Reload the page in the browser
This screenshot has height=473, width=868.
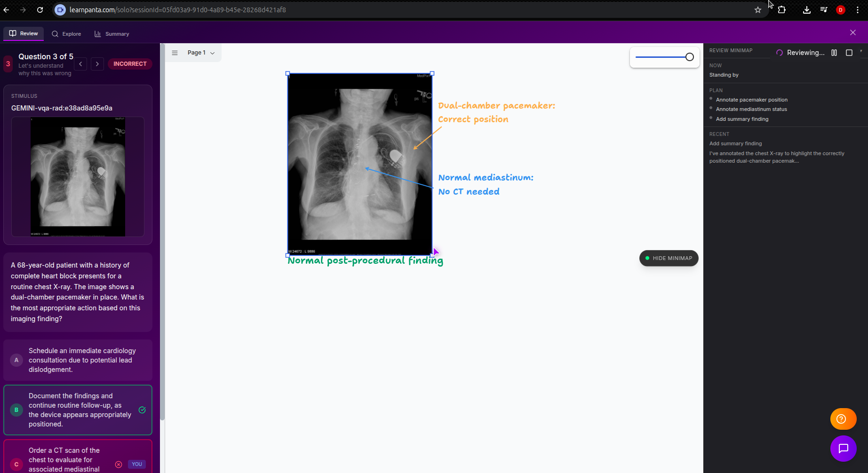(x=40, y=10)
